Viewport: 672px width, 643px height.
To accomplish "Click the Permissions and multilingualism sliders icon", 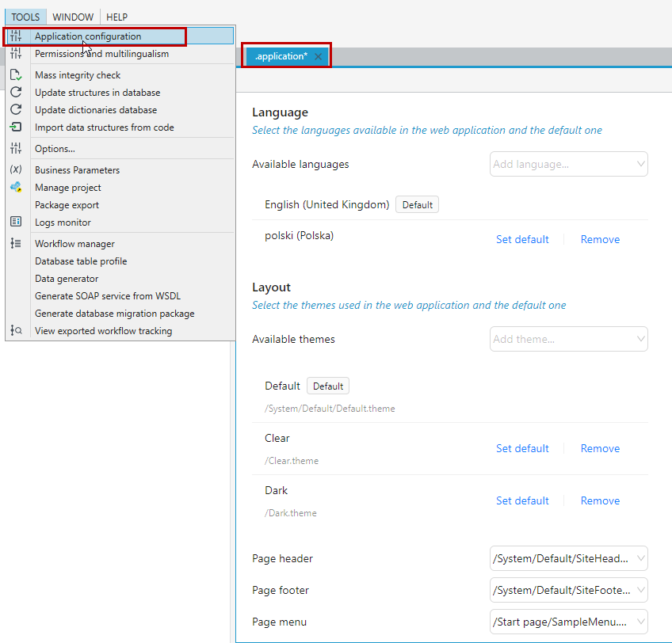I will (16, 54).
